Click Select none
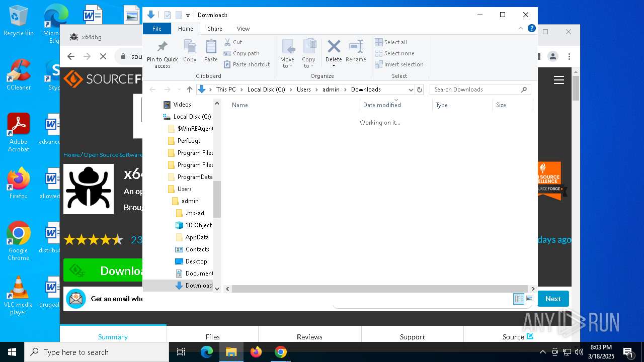The height and width of the screenshot is (362, 644). (394, 53)
